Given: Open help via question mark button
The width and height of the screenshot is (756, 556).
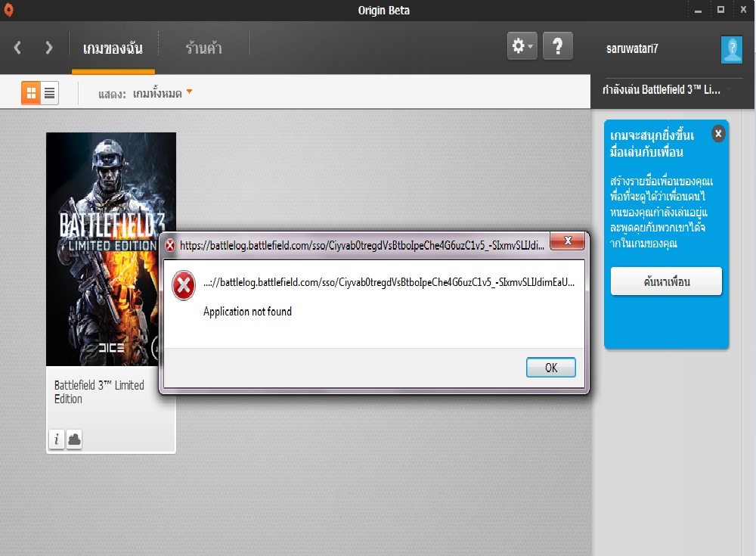Looking at the screenshot, I should pyautogui.click(x=558, y=46).
